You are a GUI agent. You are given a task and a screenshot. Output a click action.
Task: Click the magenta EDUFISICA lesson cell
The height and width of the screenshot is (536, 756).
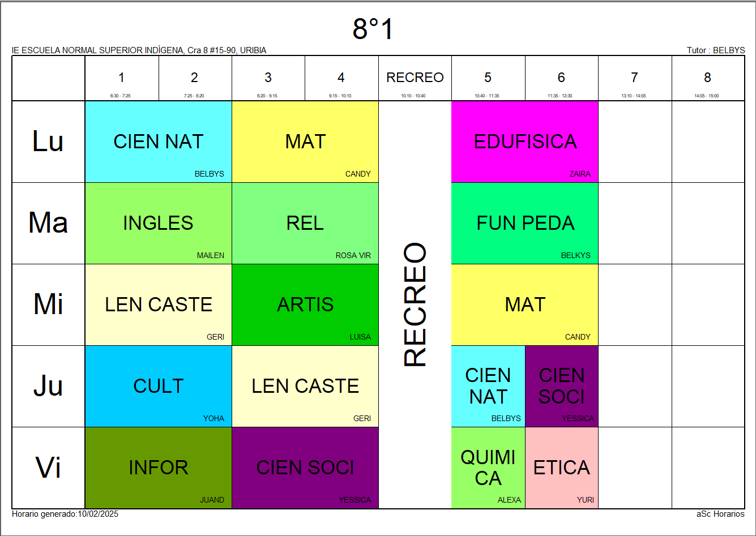point(525,141)
